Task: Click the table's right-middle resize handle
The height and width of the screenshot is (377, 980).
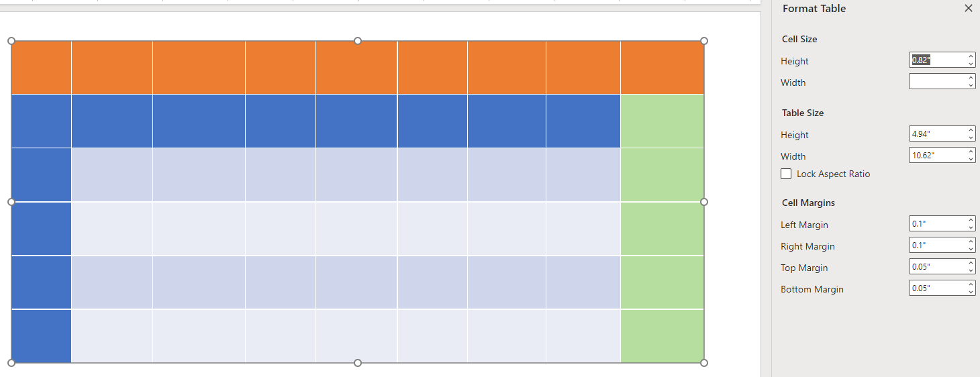Action: [704, 201]
